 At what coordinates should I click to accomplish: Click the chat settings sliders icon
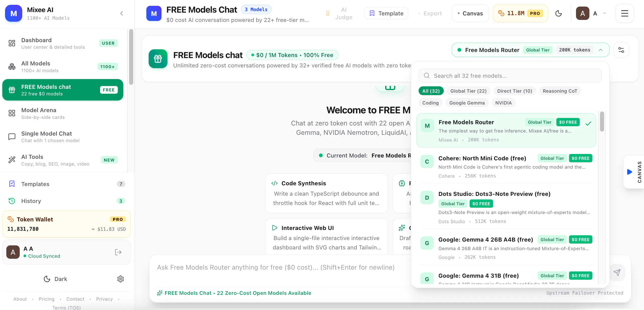621,50
